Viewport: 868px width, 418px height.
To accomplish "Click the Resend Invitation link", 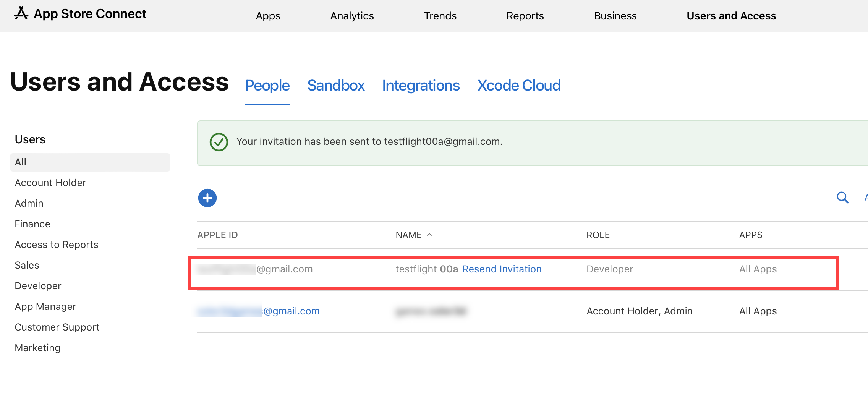I will [x=502, y=269].
